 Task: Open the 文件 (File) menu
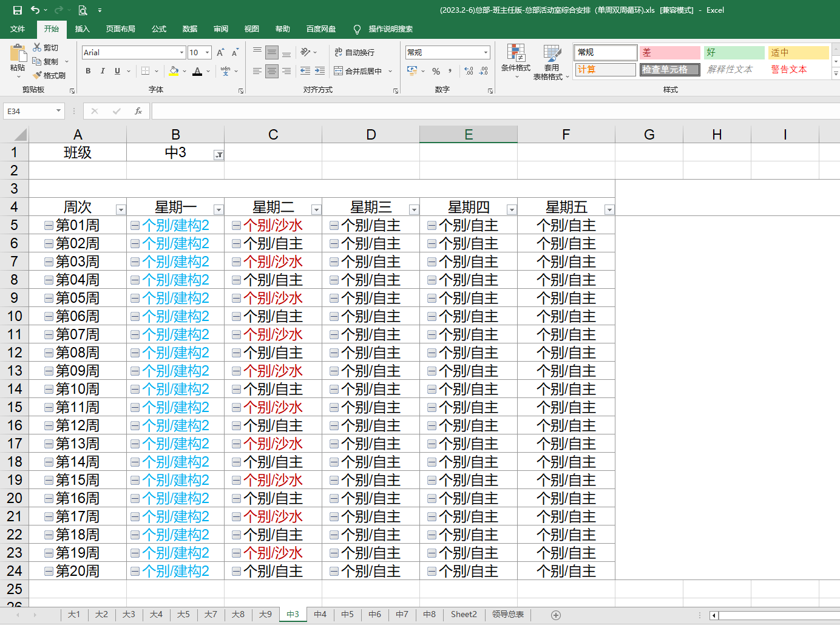click(18, 29)
